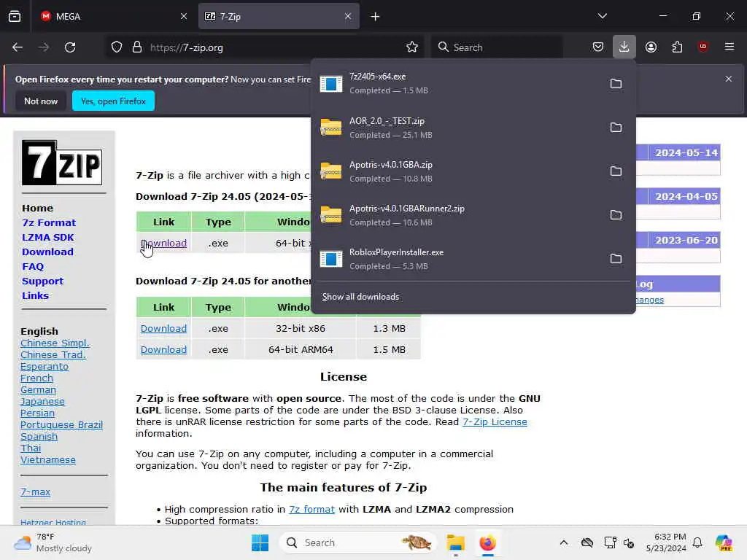Open downloaded RobloxPlayerInstaller.exe
This screenshot has height=560, width=747.
(457, 259)
